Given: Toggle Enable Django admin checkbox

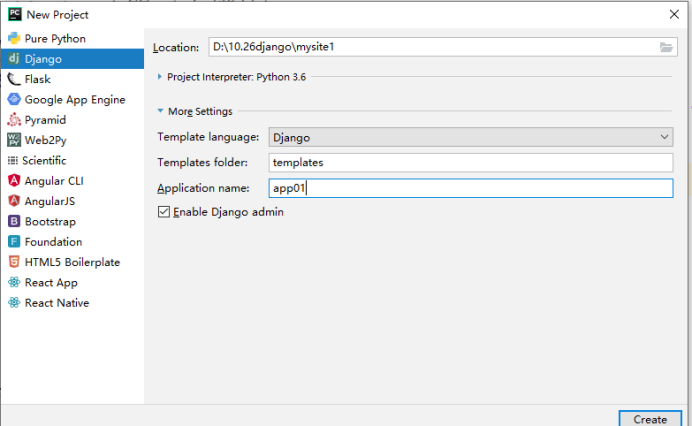Looking at the screenshot, I should (x=164, y=212).
